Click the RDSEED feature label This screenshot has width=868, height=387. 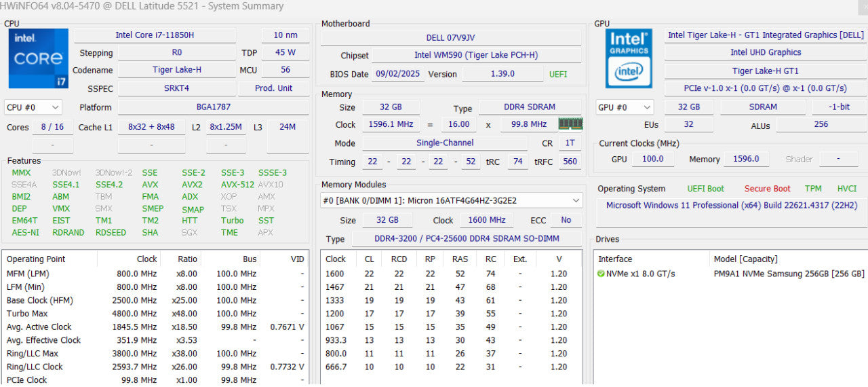point(111,232)
